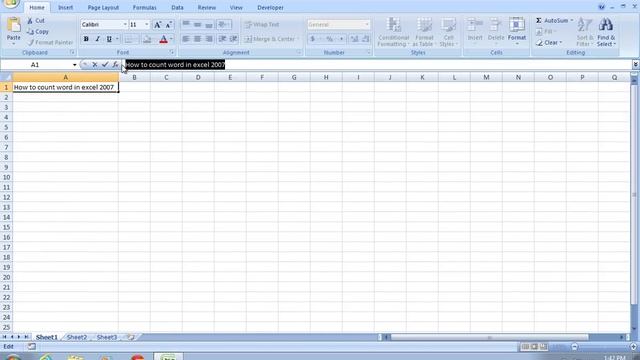Image resolution: width=640 pixels, height=360 pixels.
Task: Open Sort & Filter menu
Action: (x=584, y=32)
